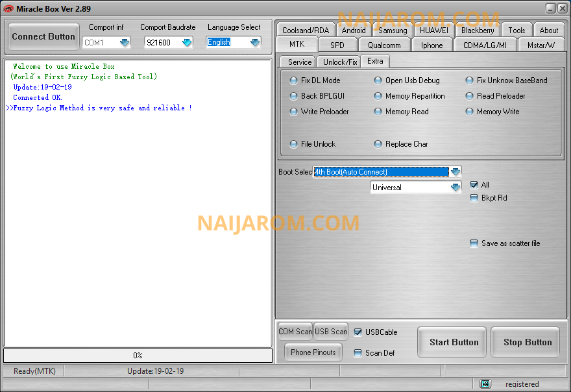The height and width of the screenshot is (392, 571).
Task: Switch to the Qualcomm tab
Action: click(384, 45)
